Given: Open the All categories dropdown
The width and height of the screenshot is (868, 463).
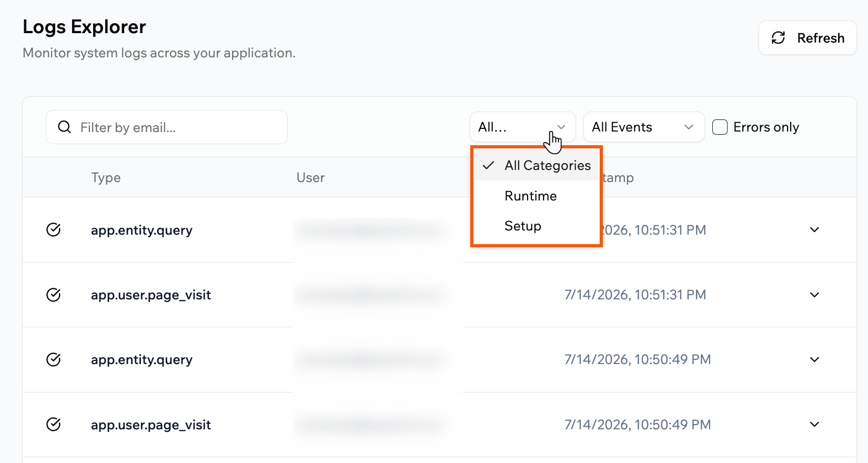Looking at the screenshot, I should (522, 127).
